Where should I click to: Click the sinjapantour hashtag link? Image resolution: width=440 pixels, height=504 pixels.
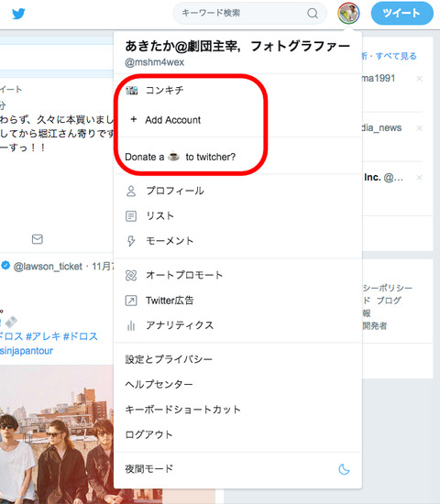pyautogui.click(x=27, y=351)
